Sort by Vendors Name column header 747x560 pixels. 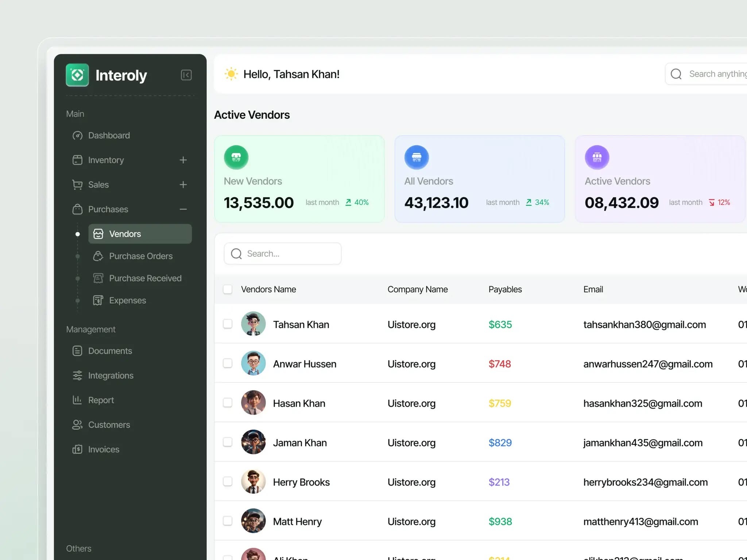[x=268, y=289]
